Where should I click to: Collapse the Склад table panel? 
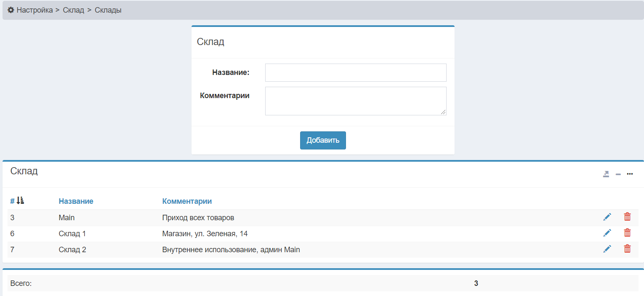click(618, 174)
